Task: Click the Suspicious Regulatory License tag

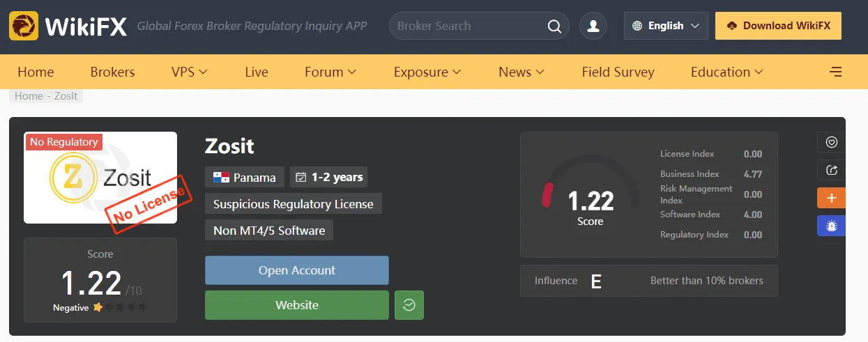Action: pyautogui.click(x=294, y=204)
